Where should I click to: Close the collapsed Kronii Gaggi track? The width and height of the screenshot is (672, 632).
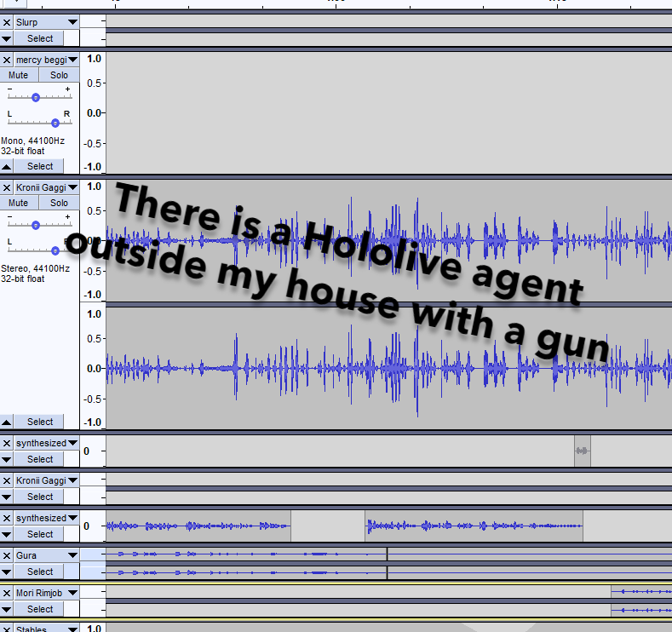pos(7,480)
